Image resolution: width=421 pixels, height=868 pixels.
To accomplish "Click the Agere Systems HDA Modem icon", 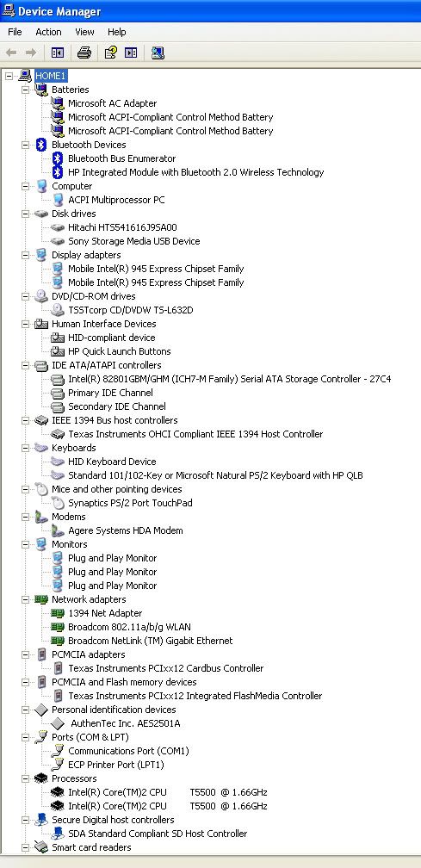I will click(58, 530).
